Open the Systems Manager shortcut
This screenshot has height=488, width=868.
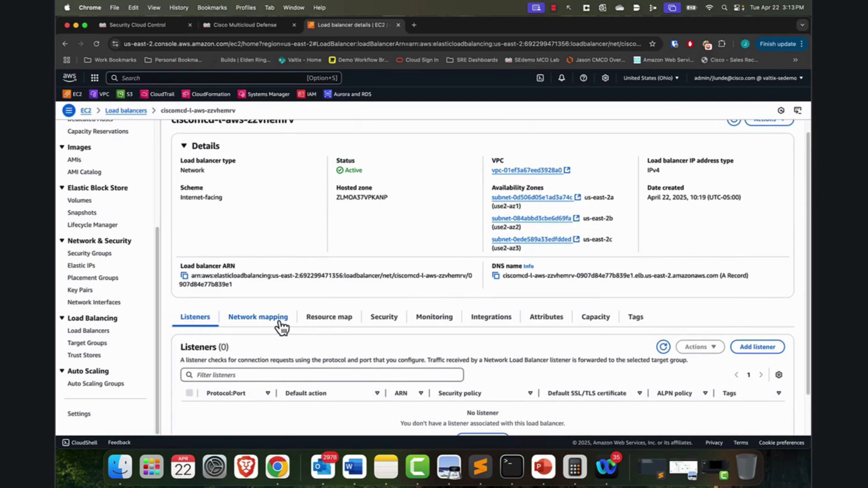pyautogui.click(x=264, y=94)
